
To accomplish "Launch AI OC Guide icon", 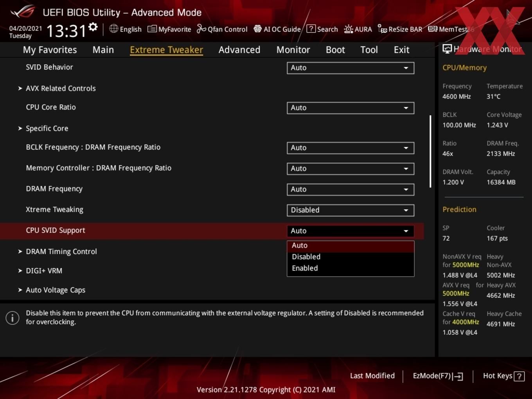I will (257, 29).
